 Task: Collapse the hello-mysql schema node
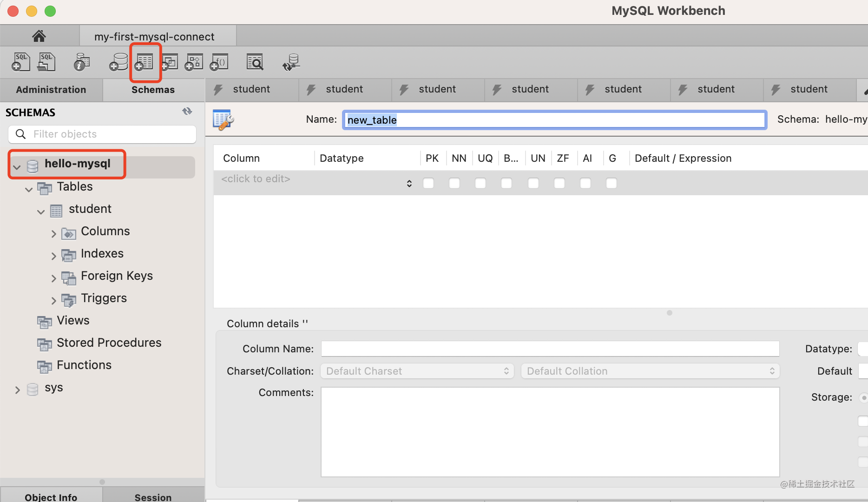pyautogui.click(x=17, y=167)
